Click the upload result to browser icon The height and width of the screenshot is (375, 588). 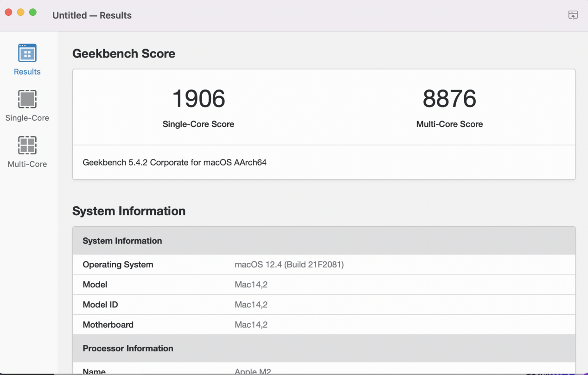click(x=573, y=15)
